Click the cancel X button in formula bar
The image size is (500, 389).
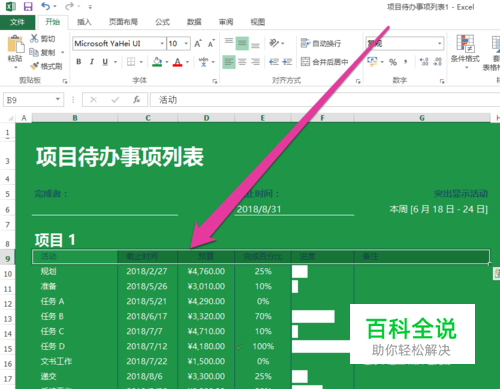point(93,100)
